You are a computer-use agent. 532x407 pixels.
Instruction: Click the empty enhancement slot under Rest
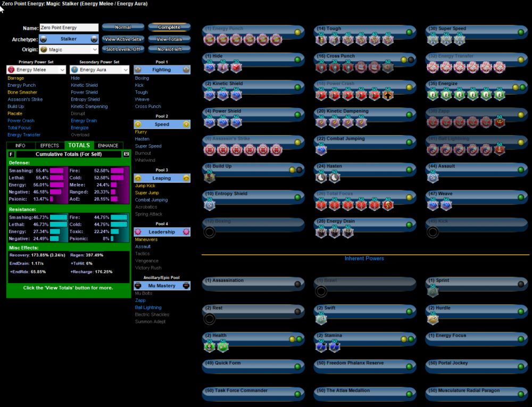coord(209,318)
